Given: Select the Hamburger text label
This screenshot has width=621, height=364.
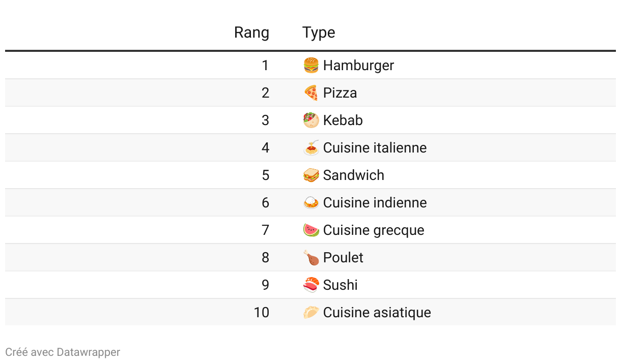Looking at the screenshot, I should 358,65.
